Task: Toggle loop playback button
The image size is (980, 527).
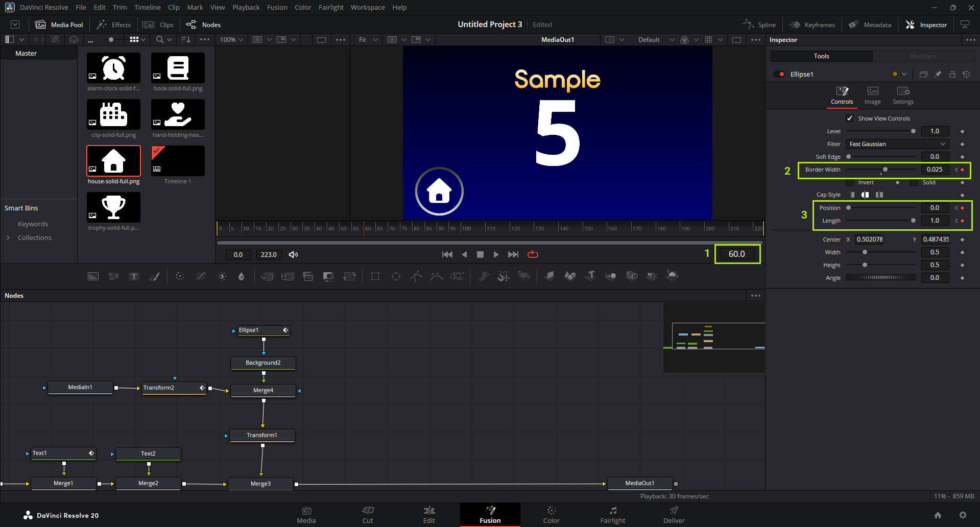Action: (x=533, y=254)
